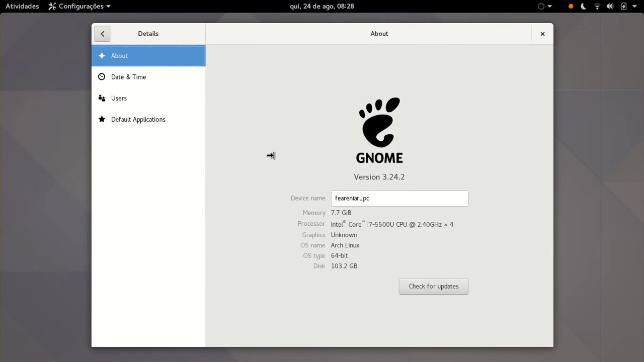Image resolution: width=644 pixels, height=362 pixels.
Task: Click the clock icon beside Date & Time
Action: tap(102, 77)
